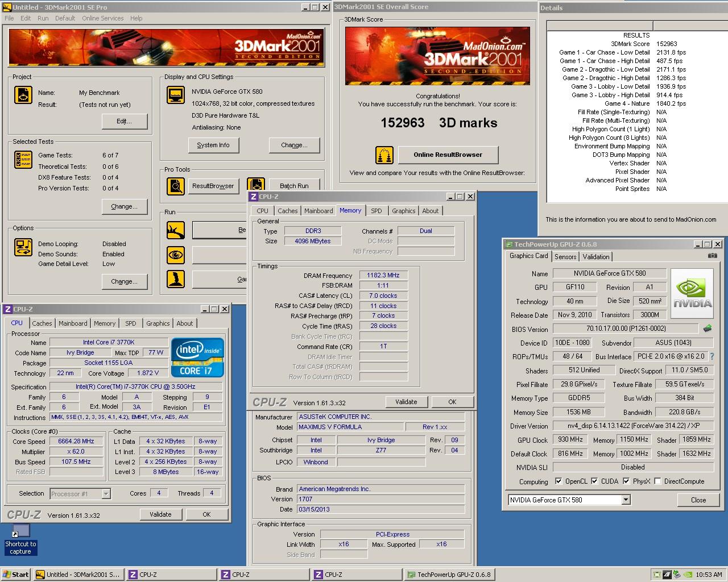
Task: Click Change... button in Options section
Action: 124,281
